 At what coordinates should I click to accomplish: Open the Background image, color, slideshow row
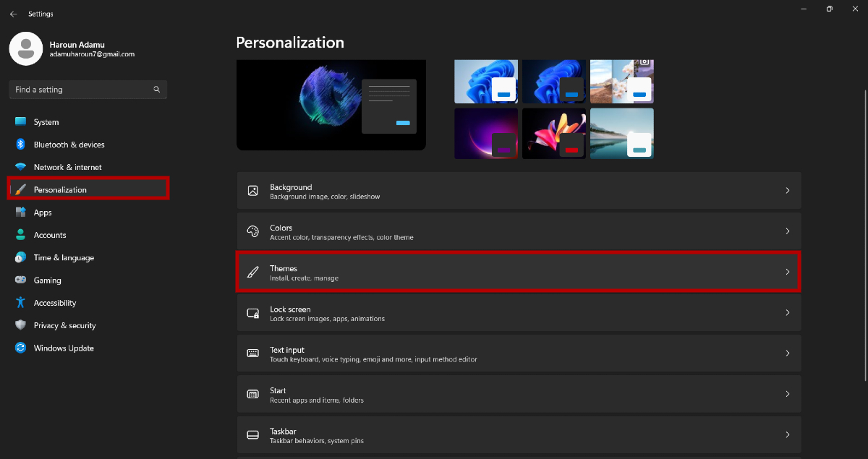[x=519, y=191]
